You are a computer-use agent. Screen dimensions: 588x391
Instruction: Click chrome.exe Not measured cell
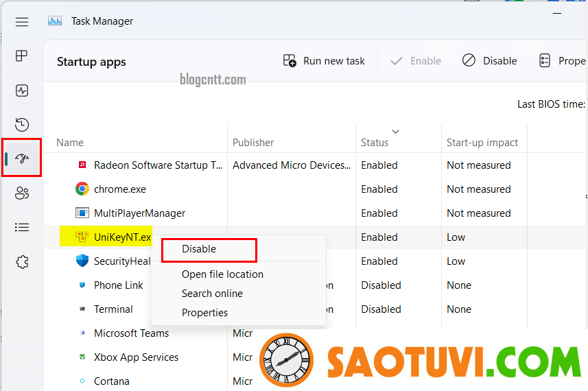click(x=478, y=189)
